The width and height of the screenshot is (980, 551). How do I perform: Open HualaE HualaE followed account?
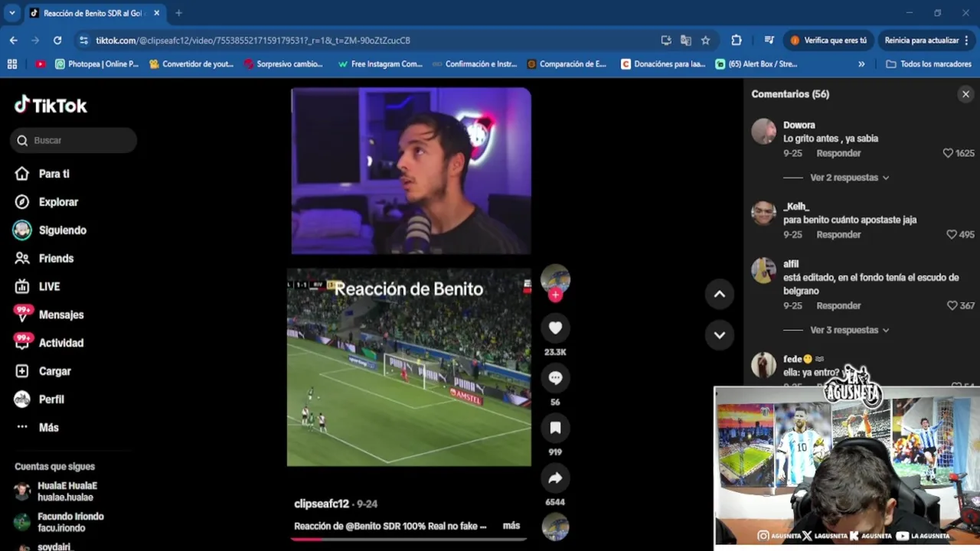pos(67,491)
